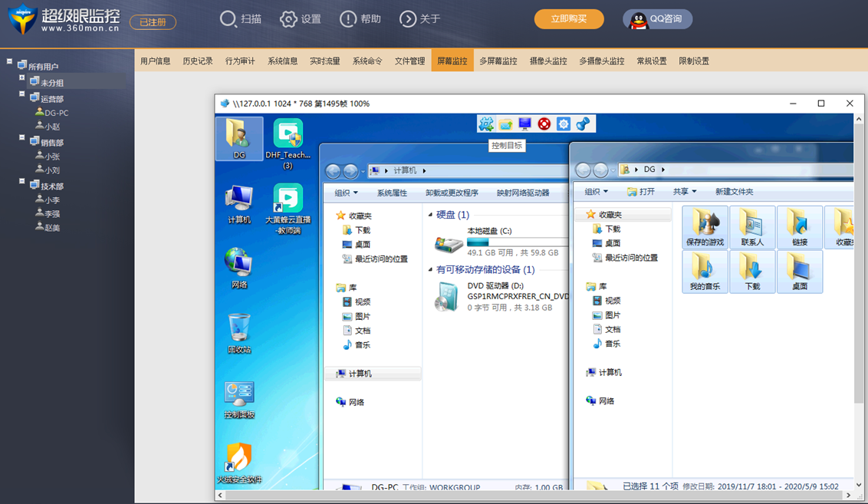Select user 小赵 in the tree

coord(48,127)
